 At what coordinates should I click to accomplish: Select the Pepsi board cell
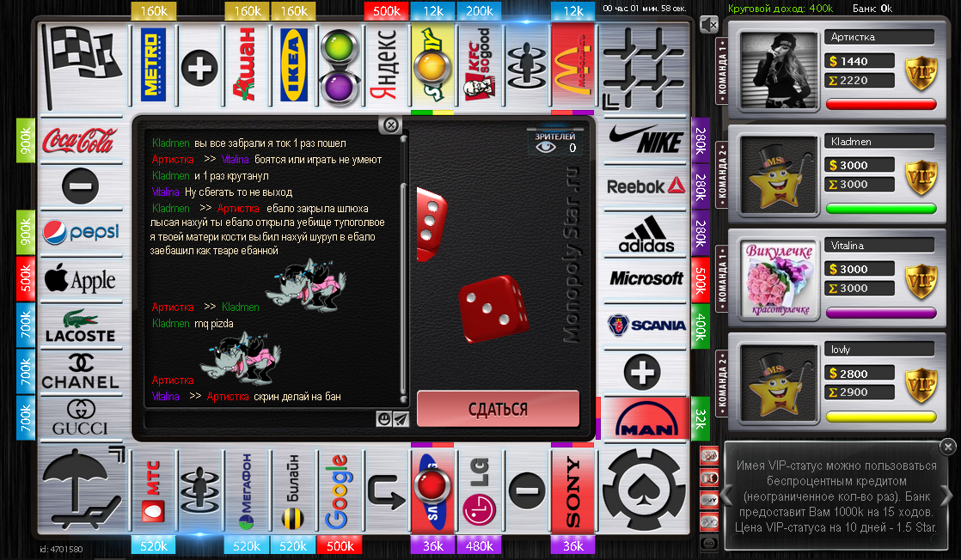pyautogui.click(x=80, y=232)
